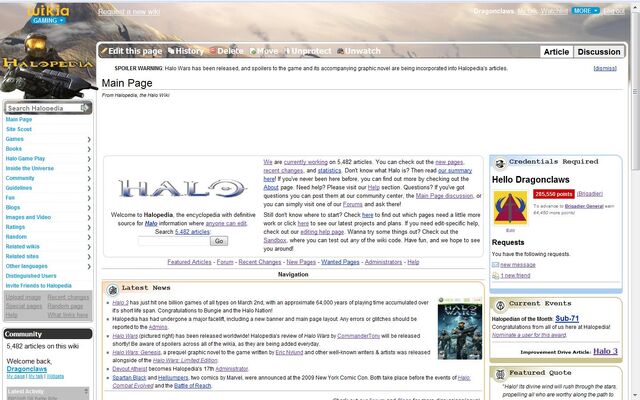The height and width of the screenshot is (400, 640).
Task: Click the new friend request icon
Action: coord(496,276)
